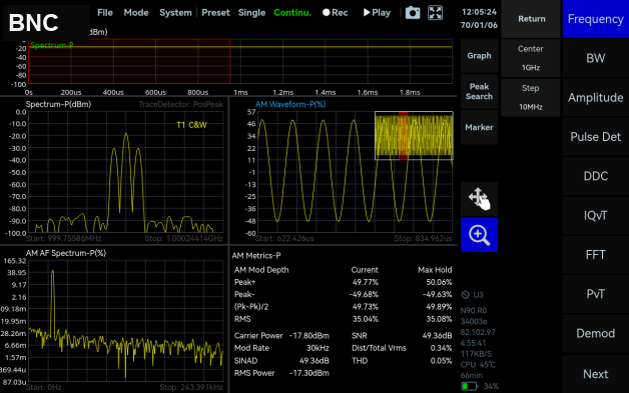The image size is (629, 393).
Task: Switch to Single sweep mode
Action: [x=252, y=12]
